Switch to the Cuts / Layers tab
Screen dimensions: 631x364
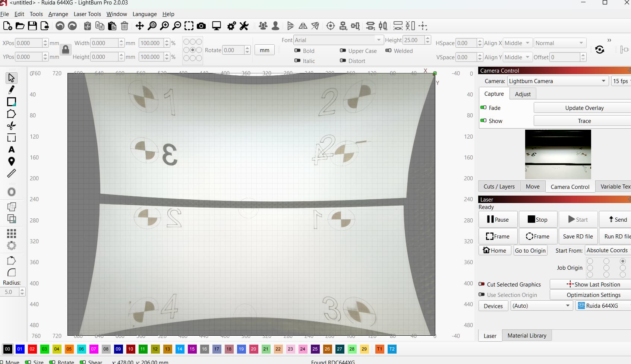[x=499, y=187]
